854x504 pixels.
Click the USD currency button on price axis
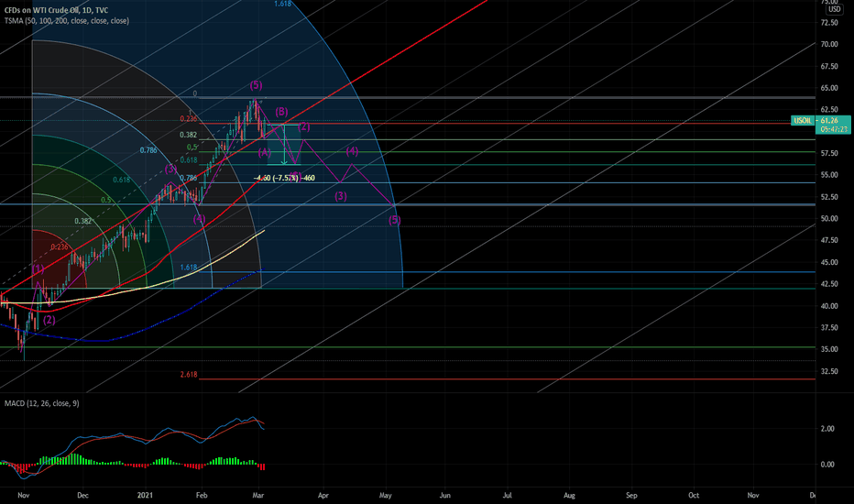(834, 9)
